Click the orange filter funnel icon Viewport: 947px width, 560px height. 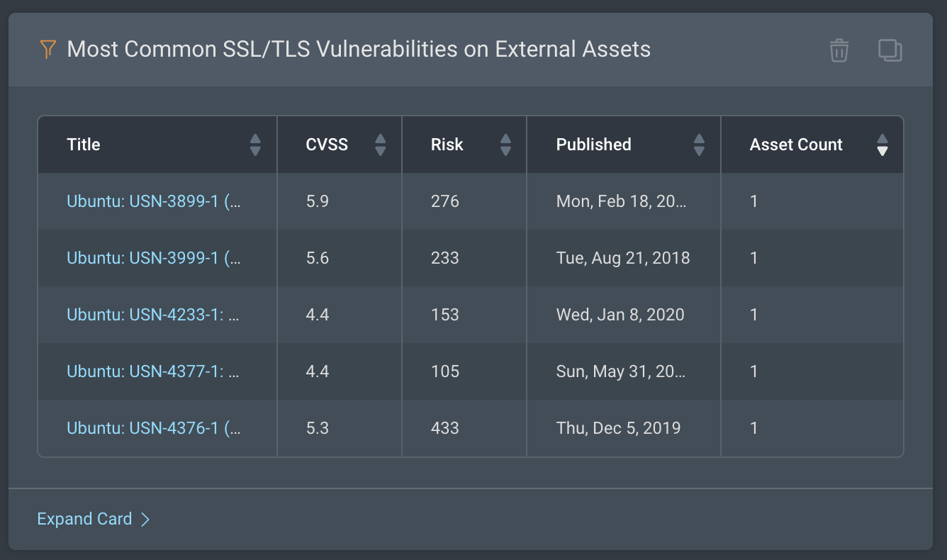pyautogui.click(x=47, y=50)
